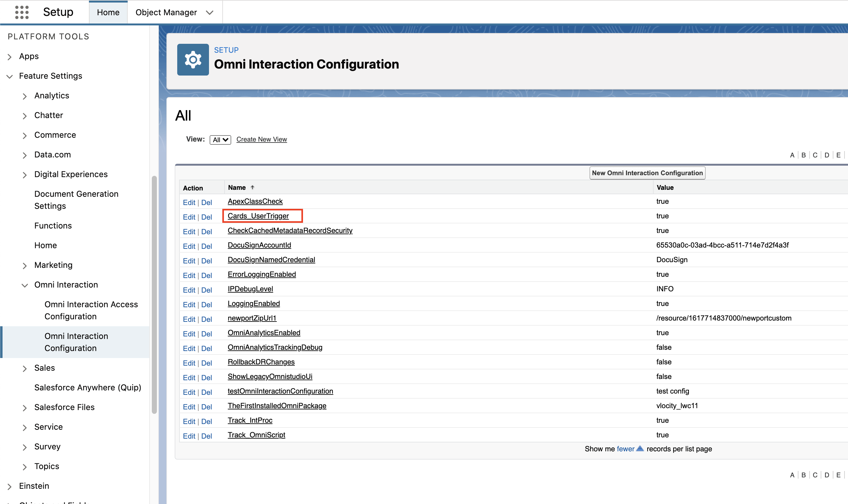The width and height of the screenshot is (848, 504).
Task: Click Edit for IPDebugLevel row
Action: tap(189, 290)
